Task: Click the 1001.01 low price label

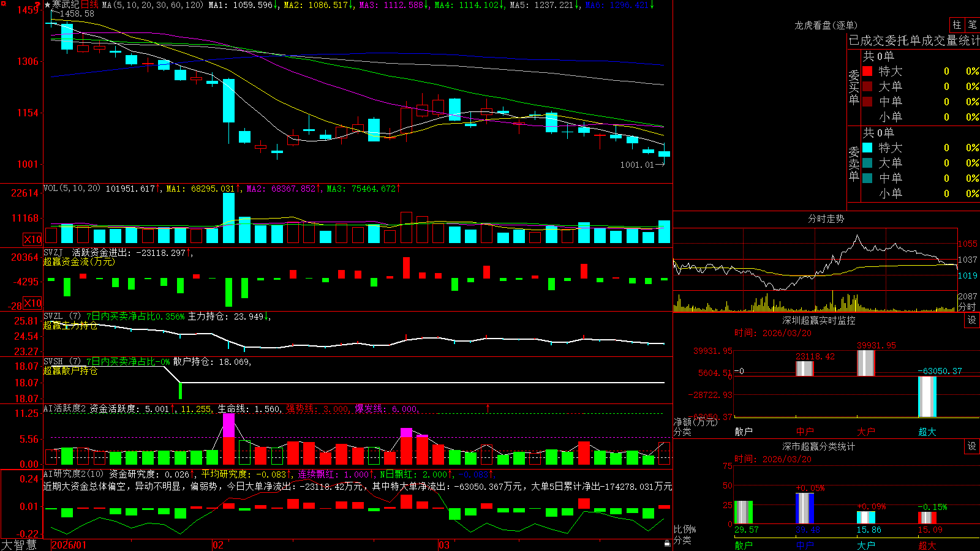Action: 637,165
